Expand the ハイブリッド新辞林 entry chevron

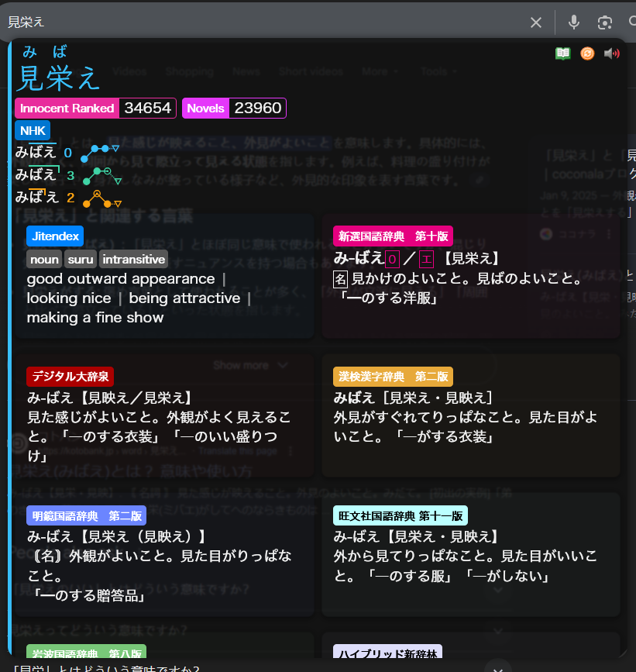[498, 670]
